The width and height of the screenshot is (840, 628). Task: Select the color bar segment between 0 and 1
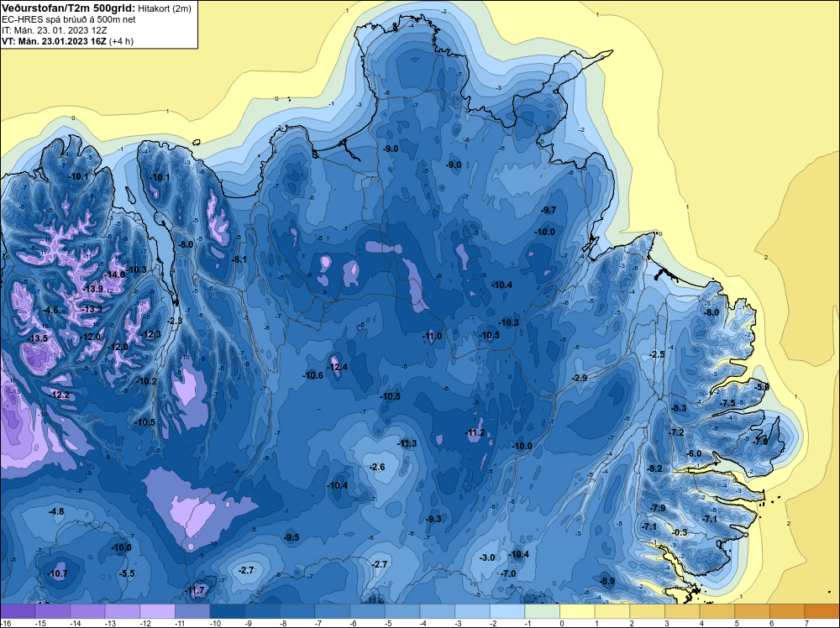point(578,611)
